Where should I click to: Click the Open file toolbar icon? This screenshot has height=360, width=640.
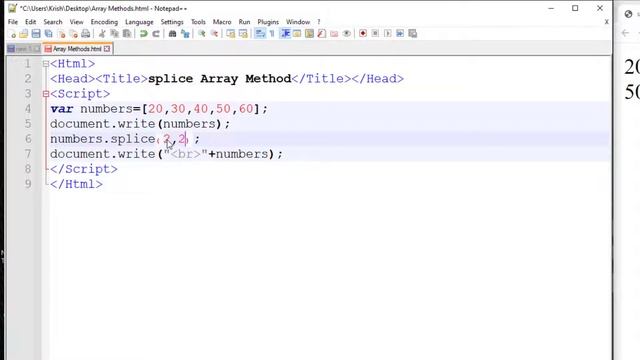(x=24, y=34)
